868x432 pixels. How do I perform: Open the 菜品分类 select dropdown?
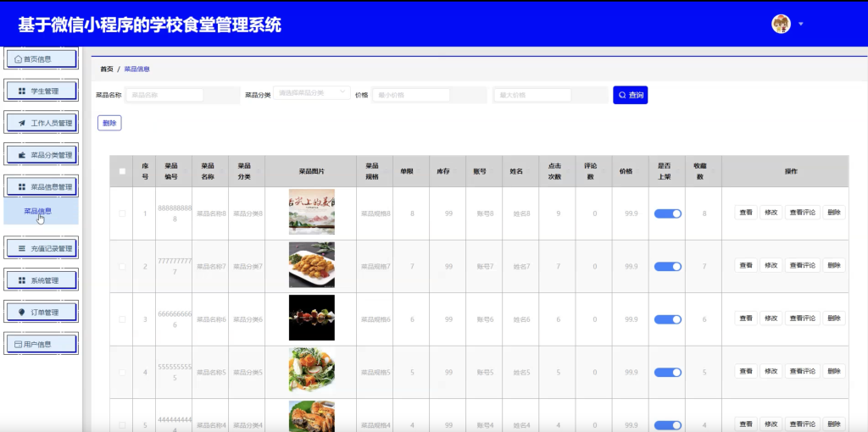click(312, 92)
